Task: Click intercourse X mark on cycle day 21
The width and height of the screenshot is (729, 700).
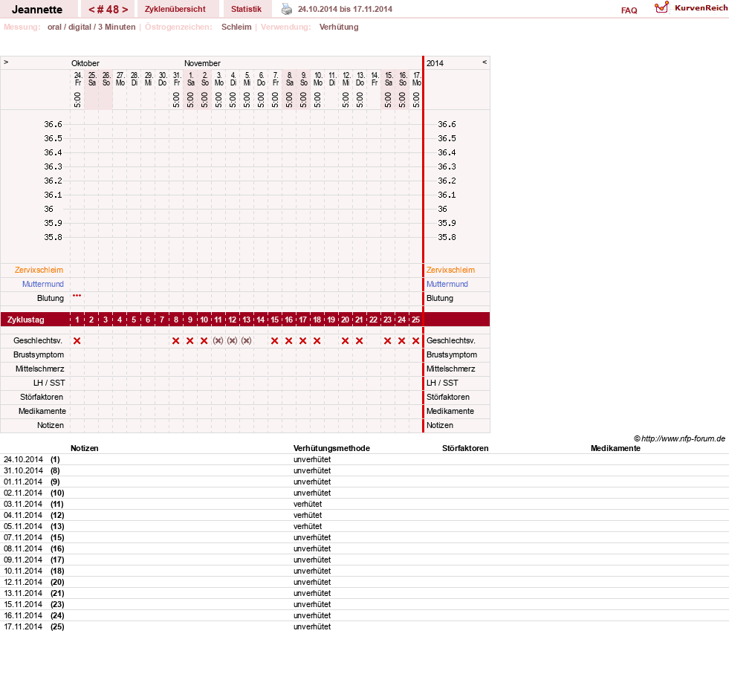Action: click(360, 340)
